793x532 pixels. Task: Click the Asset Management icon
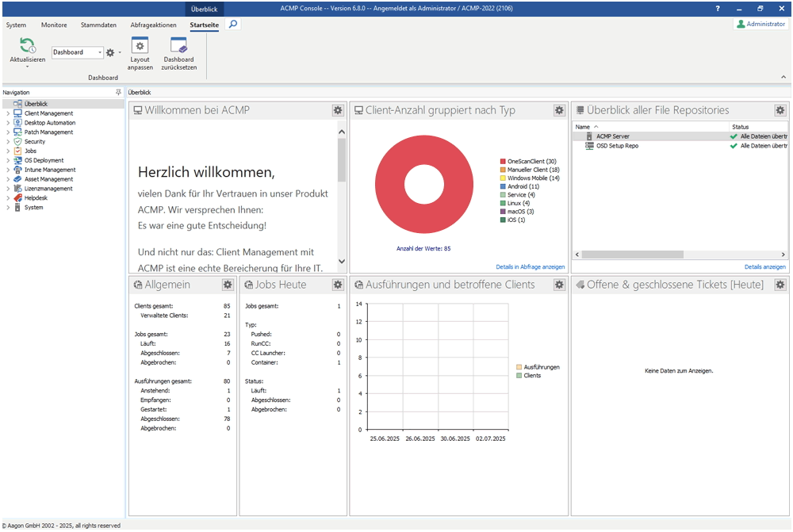point(17,179)
